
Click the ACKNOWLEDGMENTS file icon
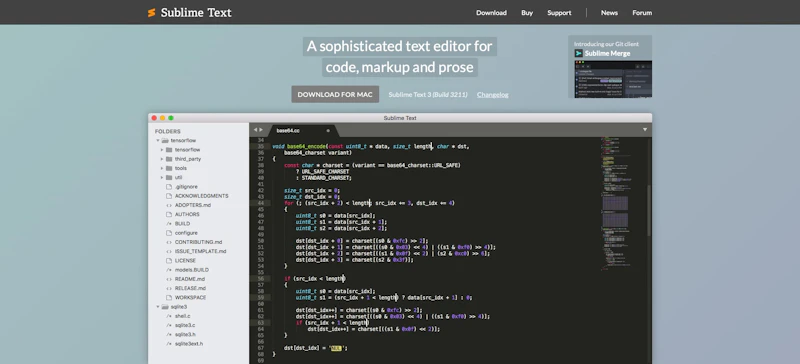169,196
